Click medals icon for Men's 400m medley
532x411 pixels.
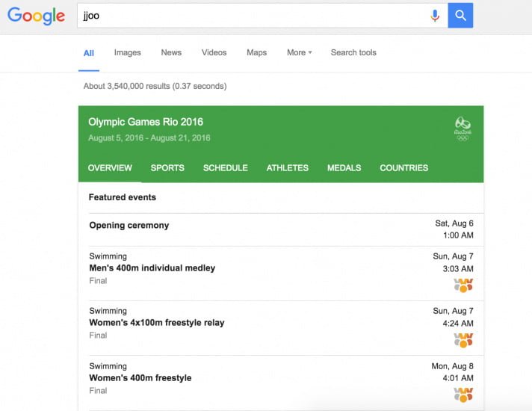click(x=463, y=285)
